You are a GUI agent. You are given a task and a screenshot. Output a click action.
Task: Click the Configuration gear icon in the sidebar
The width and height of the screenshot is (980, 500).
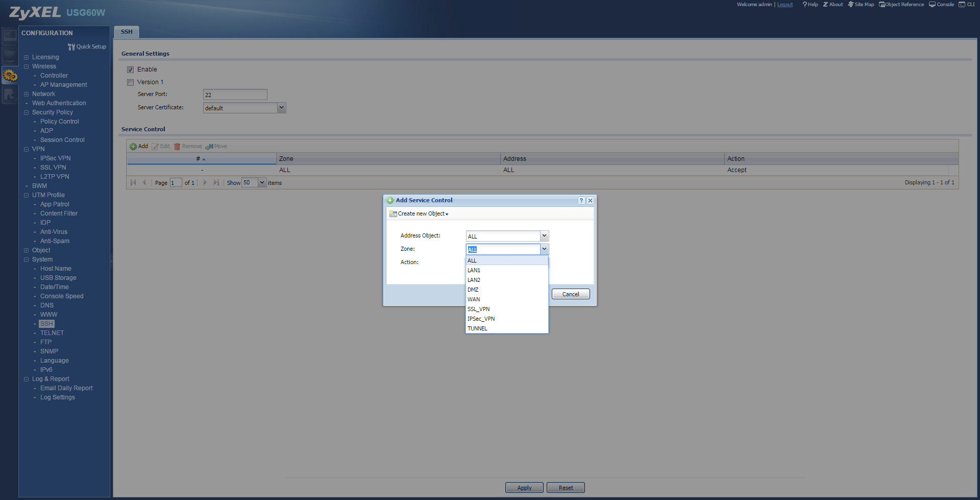click(x=10, y=76)
